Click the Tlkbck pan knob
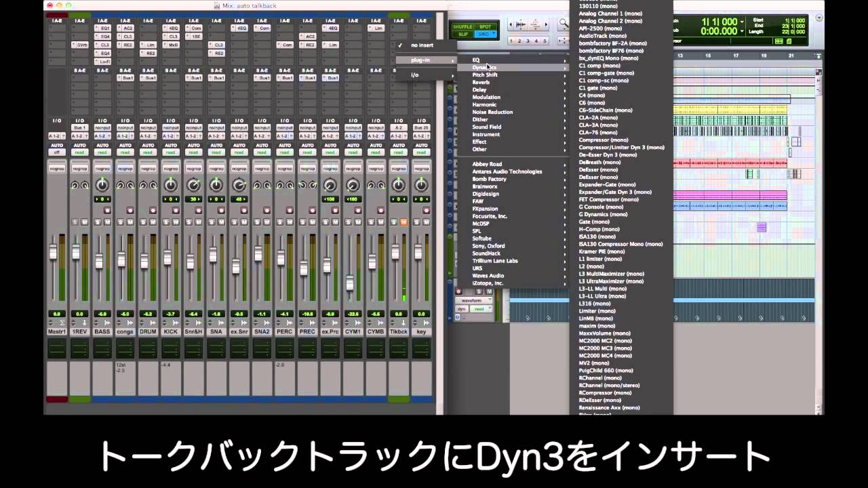The image size is (868, 488). tap(398, 185)
